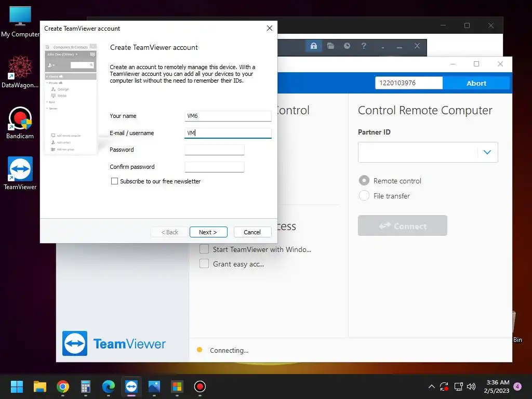Open the notification center badge

click(x=517, y=387)
